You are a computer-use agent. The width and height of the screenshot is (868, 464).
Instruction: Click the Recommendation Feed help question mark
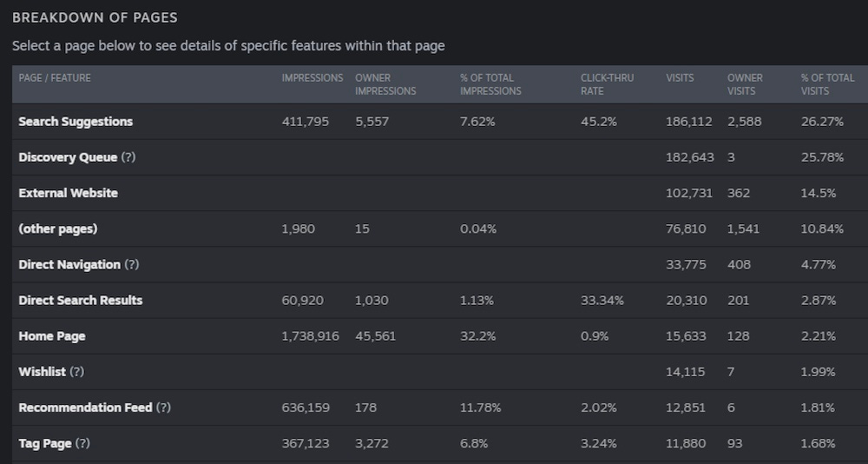163,408
